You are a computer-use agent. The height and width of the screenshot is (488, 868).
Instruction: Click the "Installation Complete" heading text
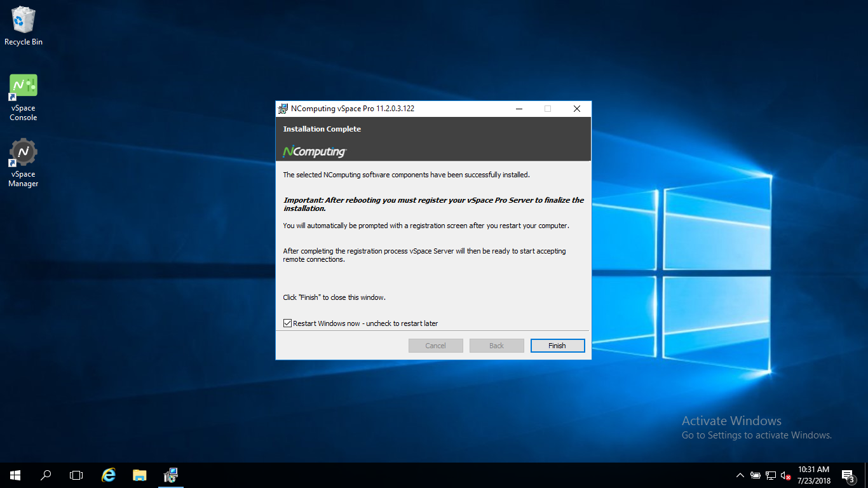[322, 129]
